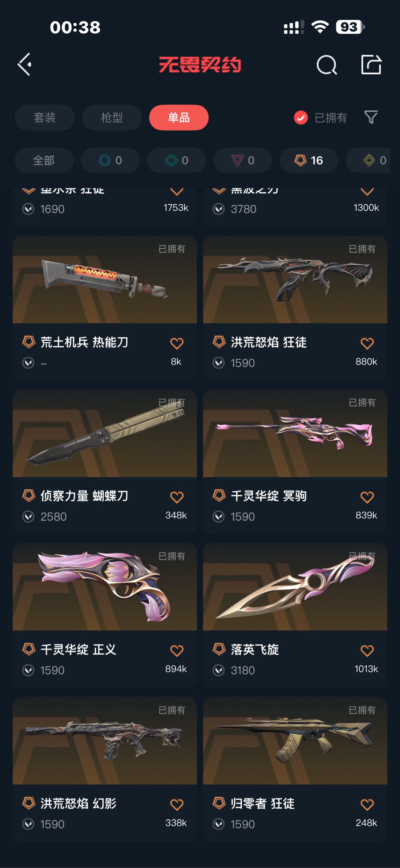
Task: Select the 全部 filter pill
Action: tap(44, 160)
